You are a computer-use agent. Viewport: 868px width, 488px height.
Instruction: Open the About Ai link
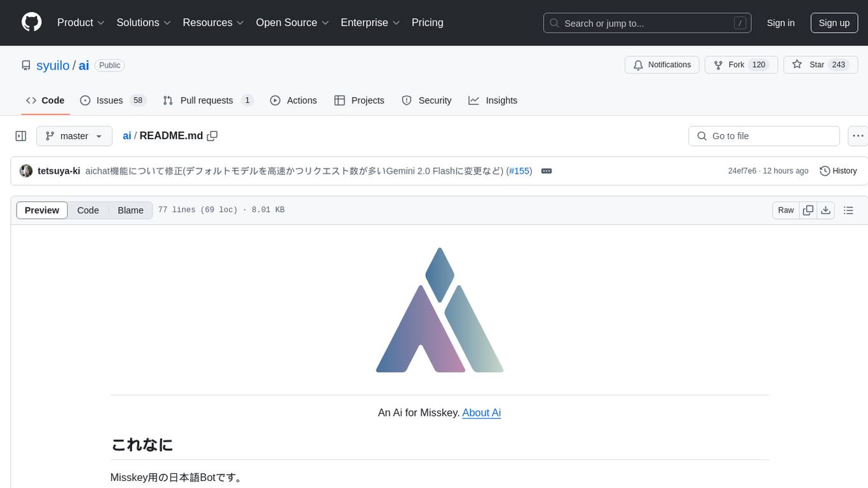(481, 413)
